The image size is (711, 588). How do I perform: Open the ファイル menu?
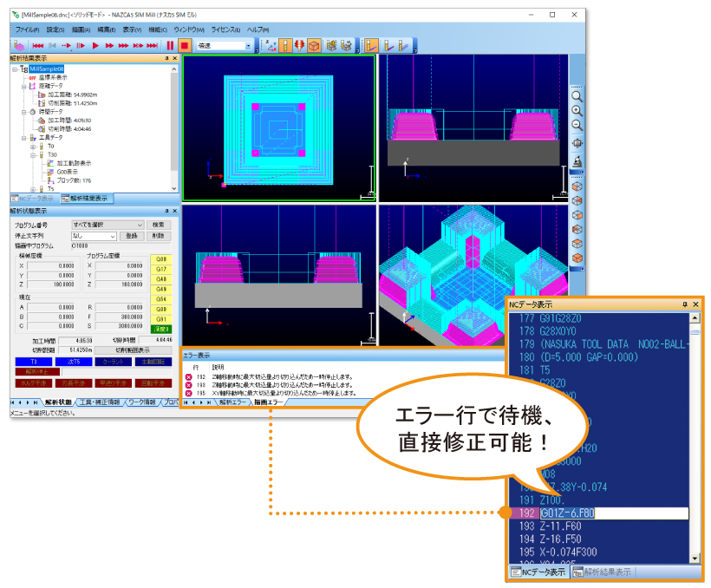coord(27,29)
